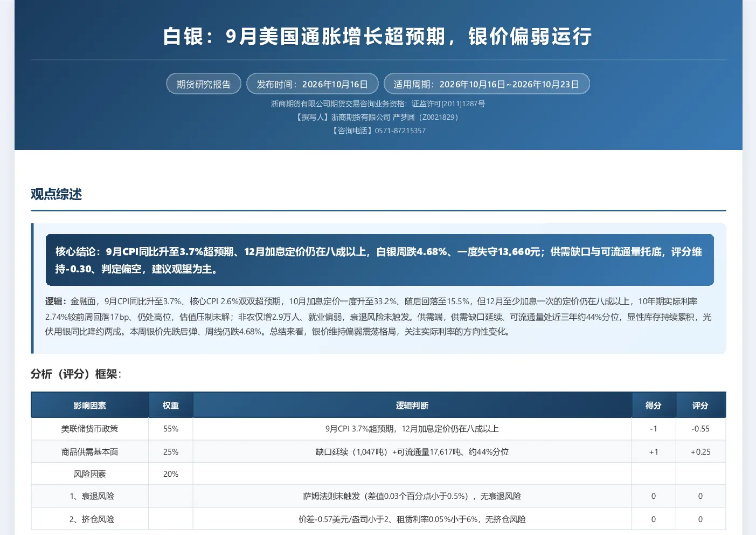Click the 美联储货币政策 row cell

90,429
